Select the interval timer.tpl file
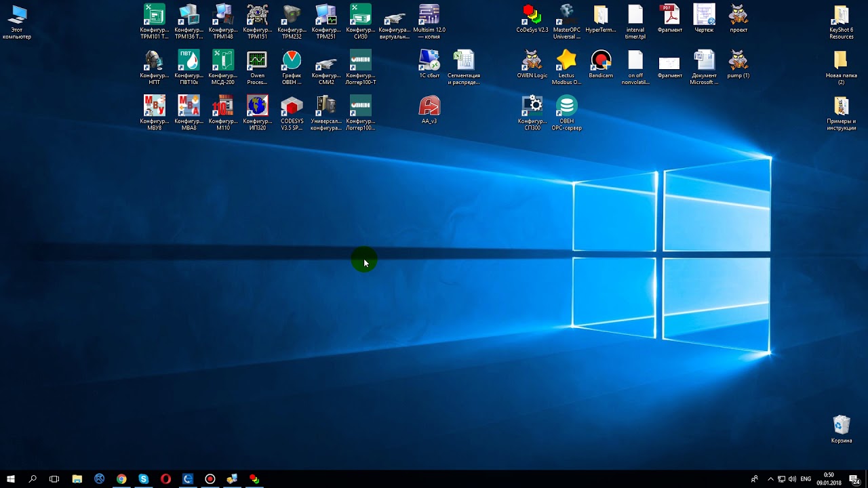 click(635, 22)
